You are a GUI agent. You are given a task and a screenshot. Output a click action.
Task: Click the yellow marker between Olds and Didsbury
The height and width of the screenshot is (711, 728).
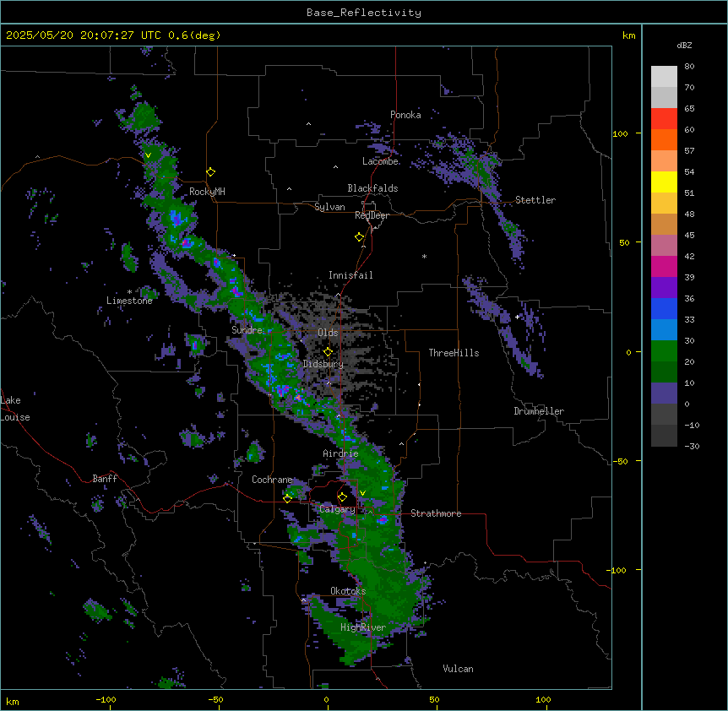[x=328, y=352]
